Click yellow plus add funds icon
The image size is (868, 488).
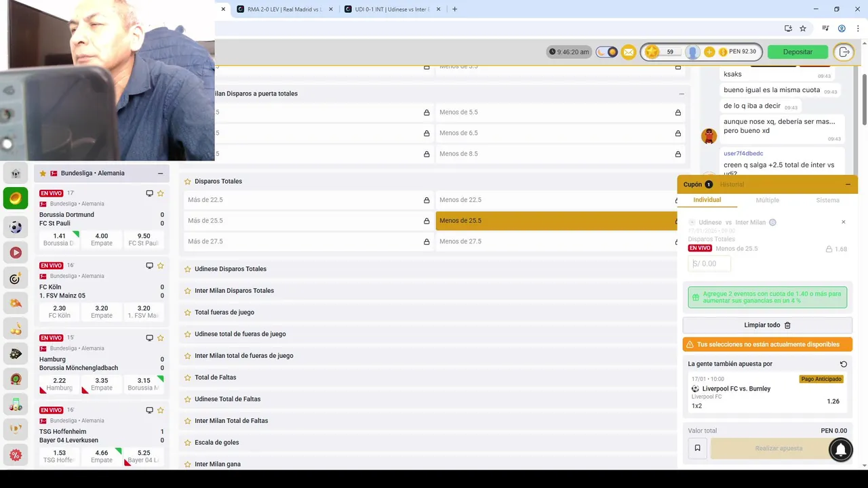pyautogui.click(x=709, y=52)
